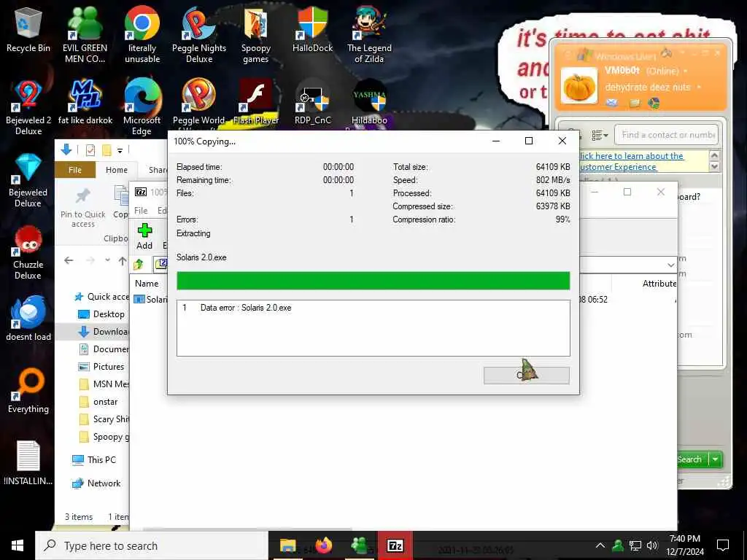The image size is (747, 560).
Task: Open Explorer's recent locations chevron
Action: point(108,260)
